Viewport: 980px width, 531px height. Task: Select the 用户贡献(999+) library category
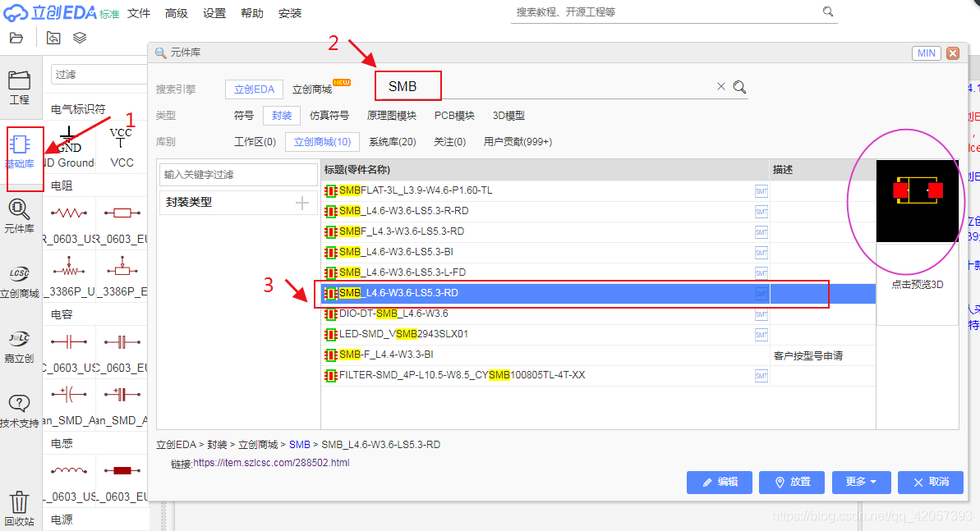click(x=518, y=142)
